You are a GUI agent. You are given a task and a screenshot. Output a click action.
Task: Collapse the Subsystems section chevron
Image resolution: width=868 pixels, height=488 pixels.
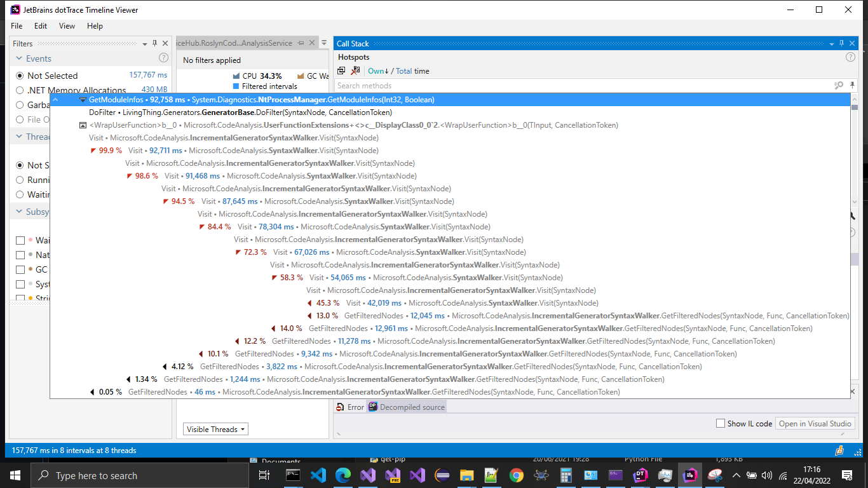[x=18, y=212]
